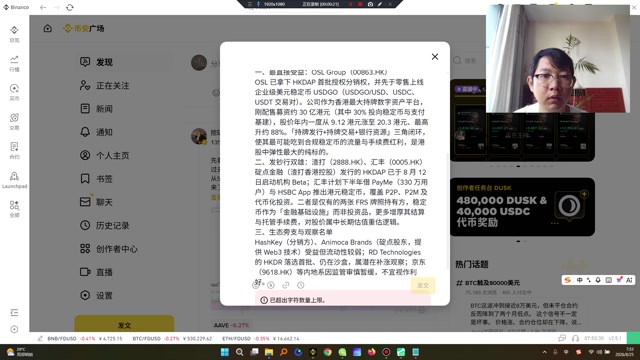The width and height of the screenshot is (640, 360).
Task: Open Launchpad in left sidebar
Action: [x=14, y=180]
